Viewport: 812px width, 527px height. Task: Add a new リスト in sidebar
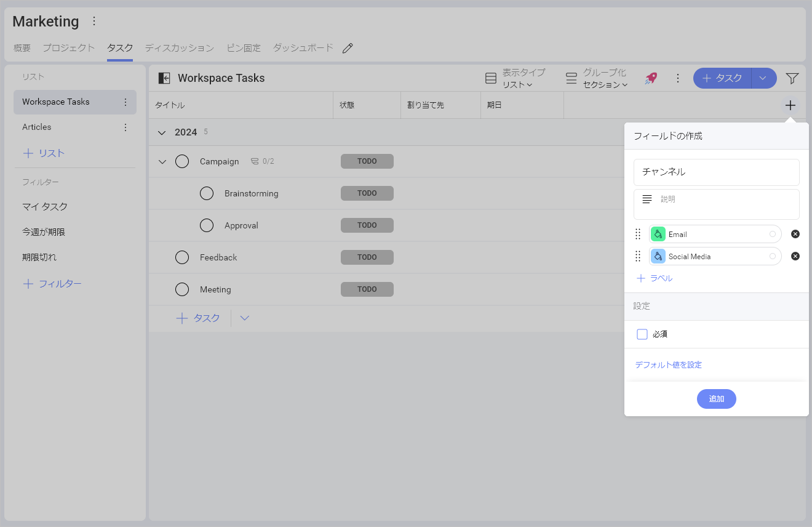pyautogui.click(x=44, y=153)
